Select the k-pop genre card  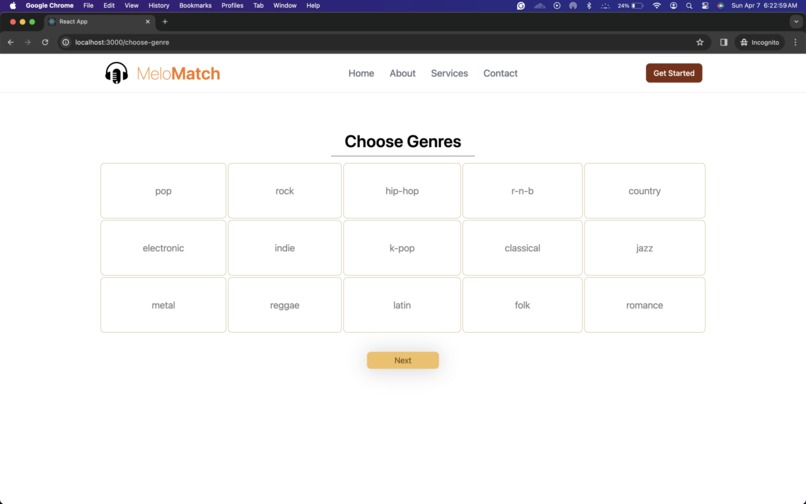click(402, 248)
